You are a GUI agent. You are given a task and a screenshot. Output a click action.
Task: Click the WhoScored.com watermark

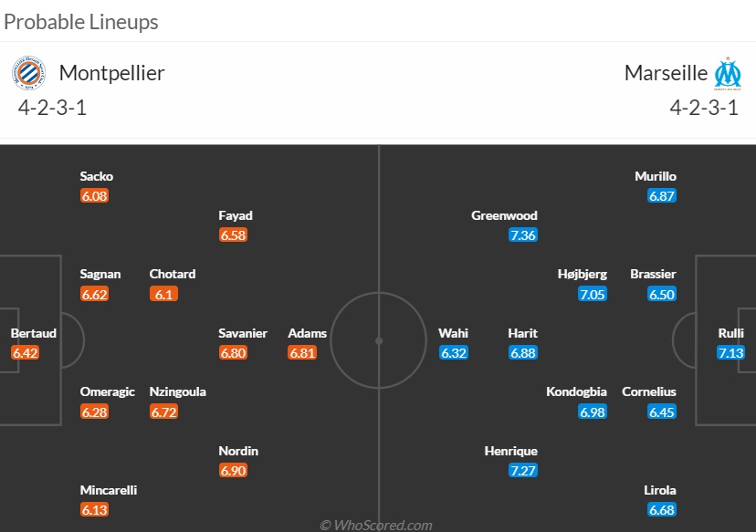[376, 525]
